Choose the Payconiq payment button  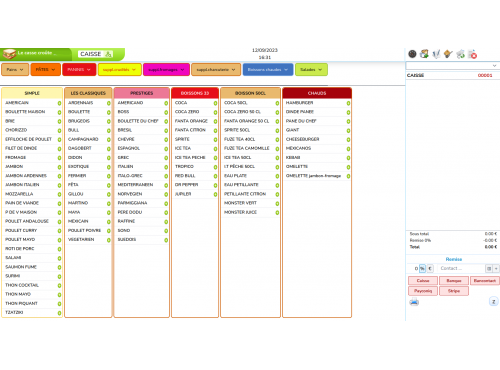pyautogui.click(x=423, y=291)
